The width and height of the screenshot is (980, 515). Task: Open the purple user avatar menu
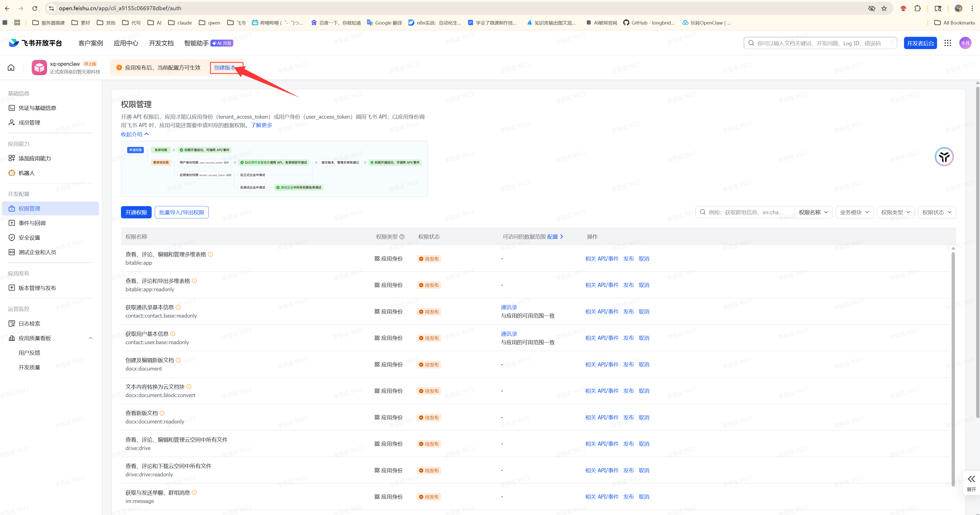click(965, 43)
